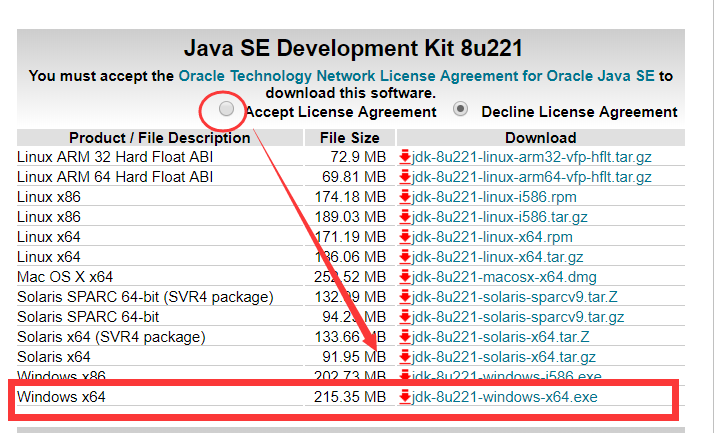Download jdk-8u221-solaris-x64.tar.Z
The height and width of the screenshot is (433, 724).
coord(501,337)
